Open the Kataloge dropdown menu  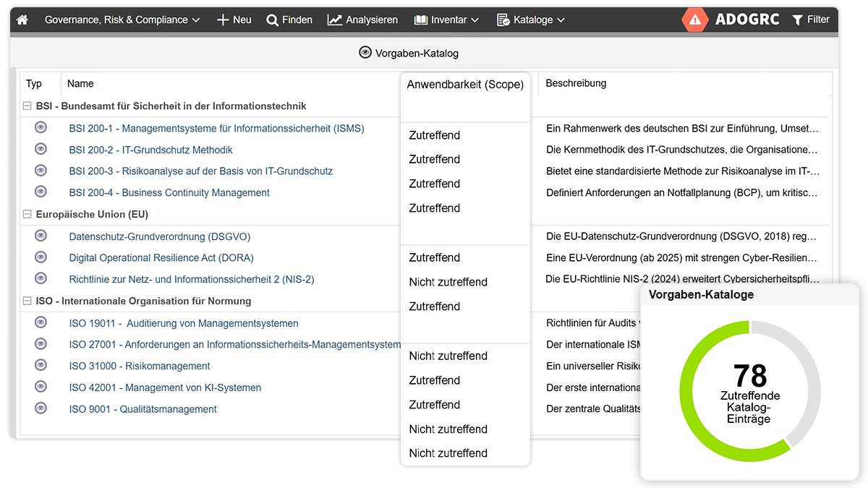point(530,20)
